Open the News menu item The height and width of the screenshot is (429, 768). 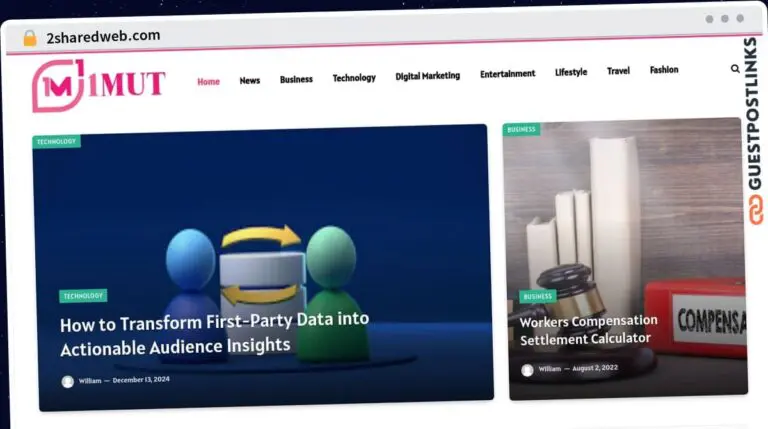tap(249, 80)
